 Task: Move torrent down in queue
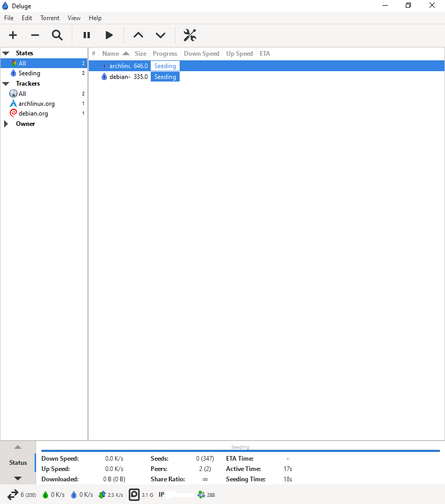pyautogui.click(x=161, y=35)
